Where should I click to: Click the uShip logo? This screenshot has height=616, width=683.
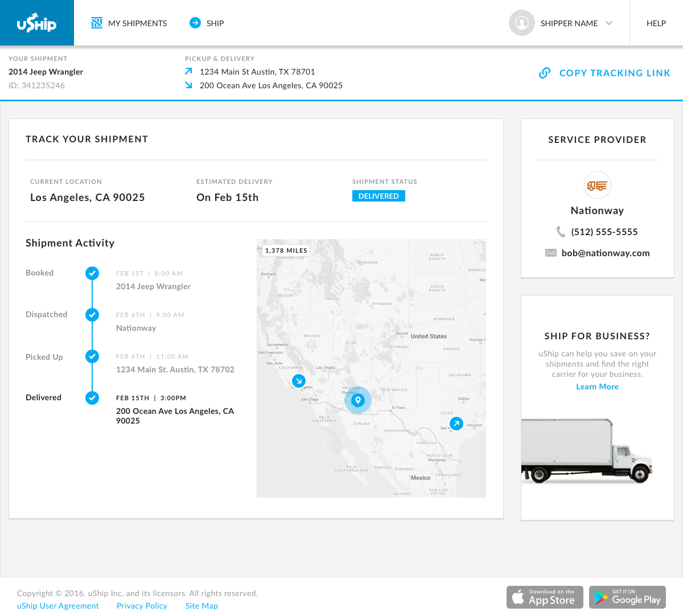click(x=37, y=23)
